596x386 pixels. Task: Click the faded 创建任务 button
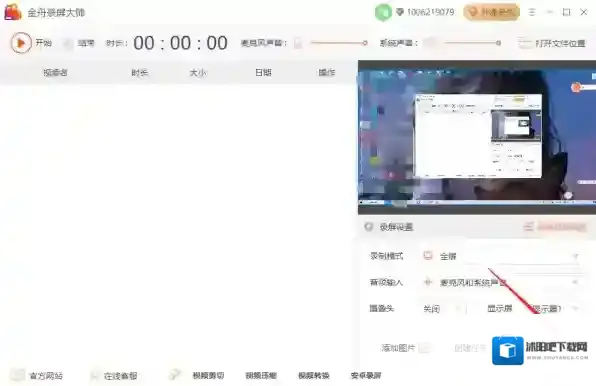(x=470, y=348)
